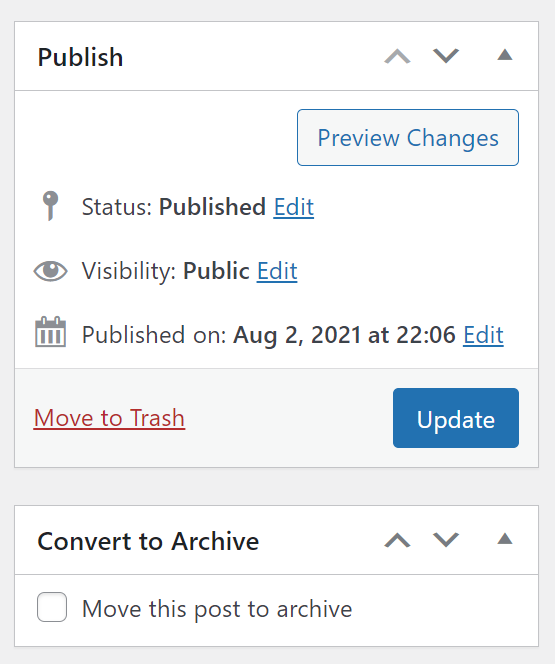555x664 pixels.
Task: Click the Publish panel heading
Action: coord(80,57)
